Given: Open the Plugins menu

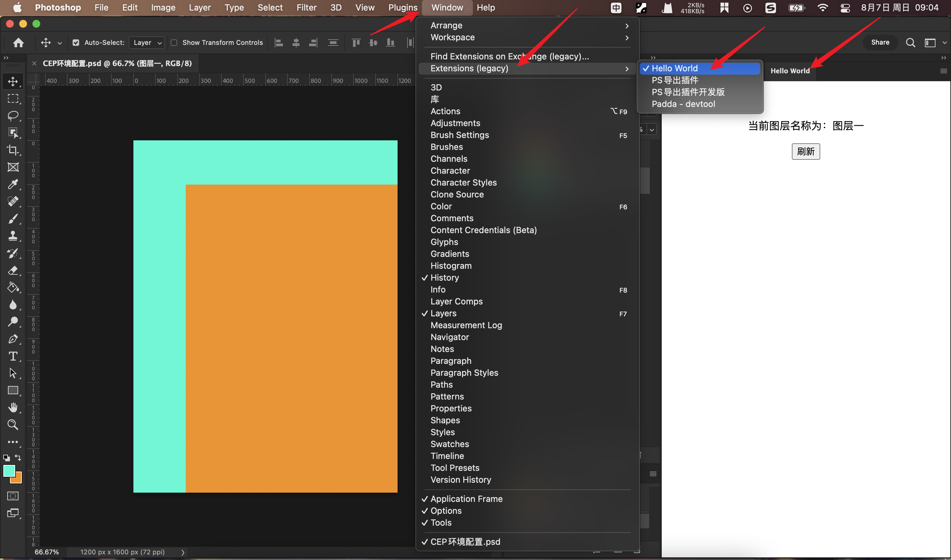Looking at the screenshot, I should pos(403,8).
